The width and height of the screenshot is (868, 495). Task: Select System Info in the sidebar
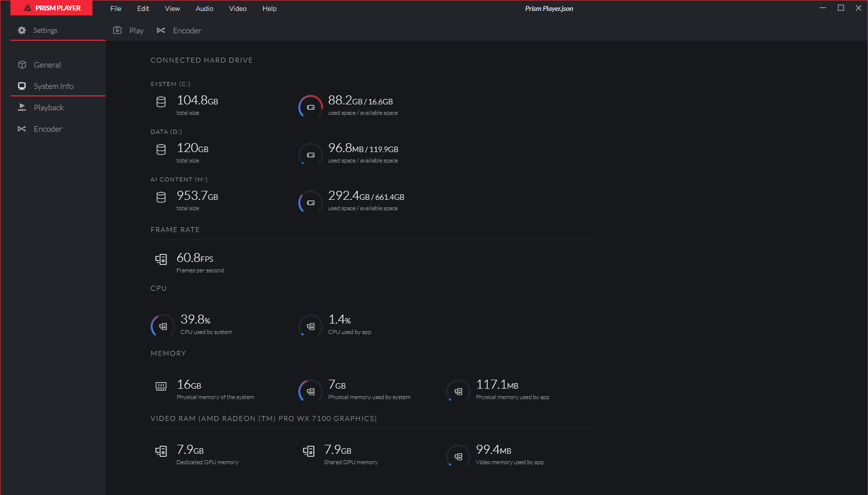tap(53, 85)
